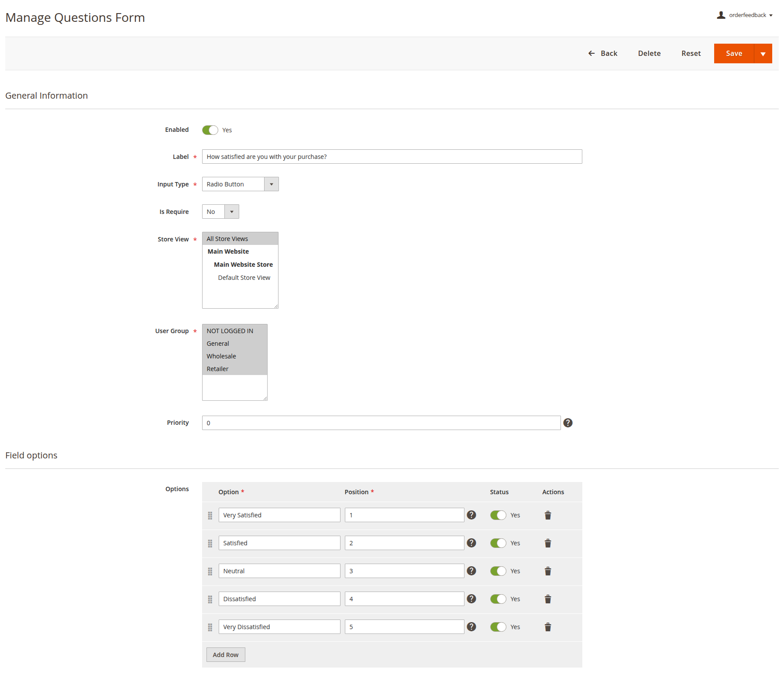The image size is (784, 685).
Task: Click the Save button
Action: coord(734,54)
